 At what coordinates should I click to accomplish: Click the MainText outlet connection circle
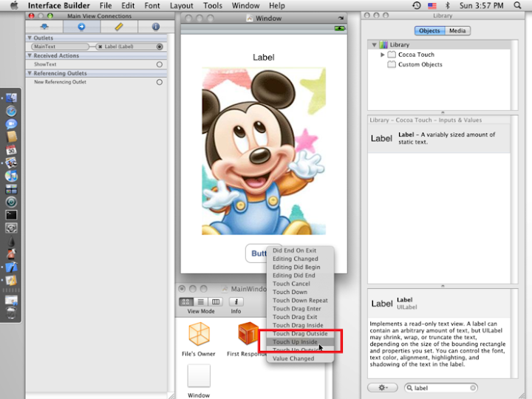tap(160, 47)
